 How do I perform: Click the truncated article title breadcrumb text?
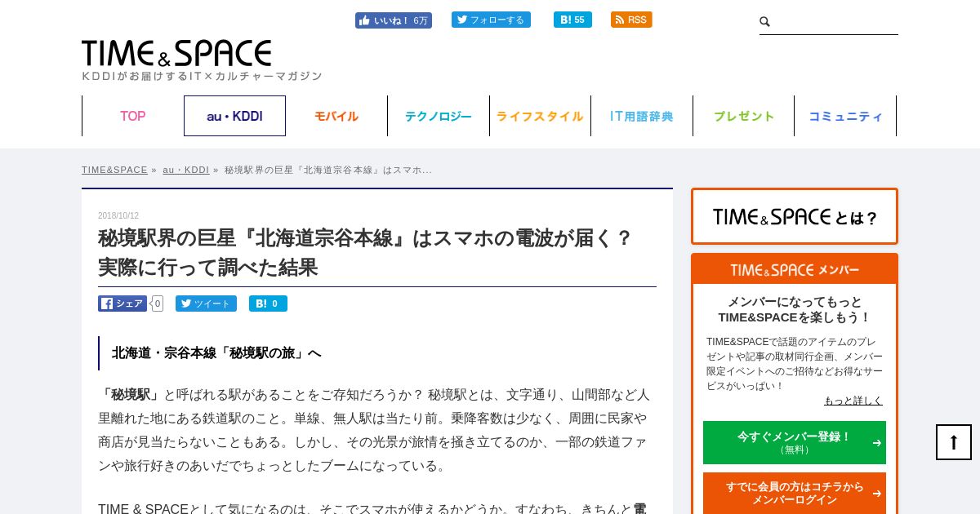tap(328, 170)
